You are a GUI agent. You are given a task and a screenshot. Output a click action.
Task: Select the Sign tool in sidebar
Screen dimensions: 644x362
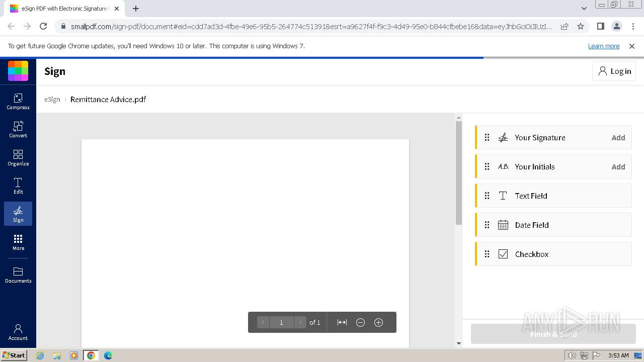click(18, 214)
